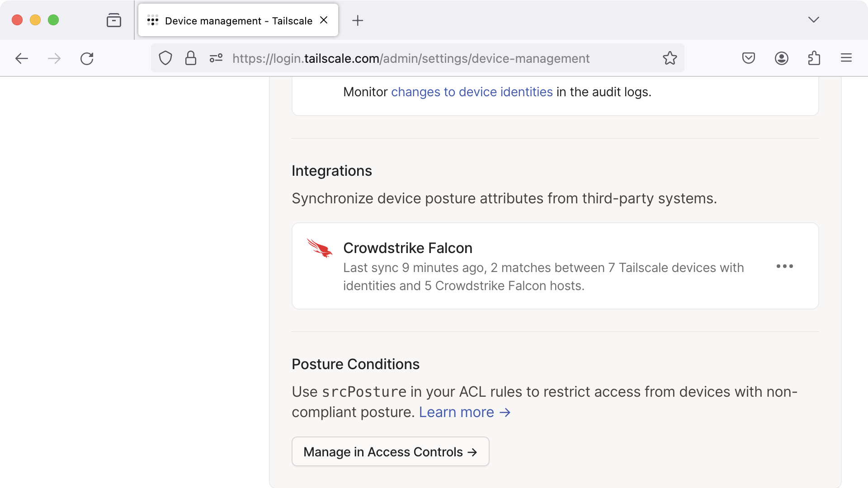This screenshot has width=868, height=488.
Task: Follow the Learn more link
Action: pyautogui.click(x=464, y=413)
